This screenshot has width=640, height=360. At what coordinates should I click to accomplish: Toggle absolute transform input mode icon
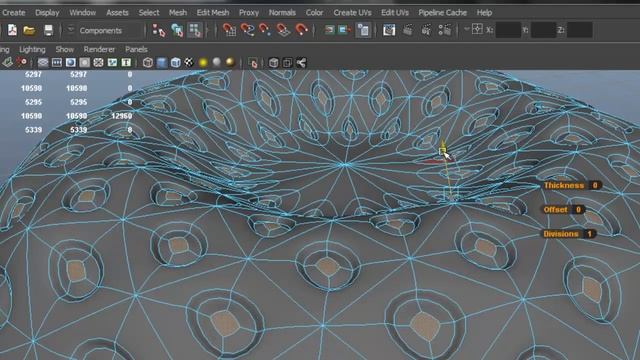tap(477, 29)
